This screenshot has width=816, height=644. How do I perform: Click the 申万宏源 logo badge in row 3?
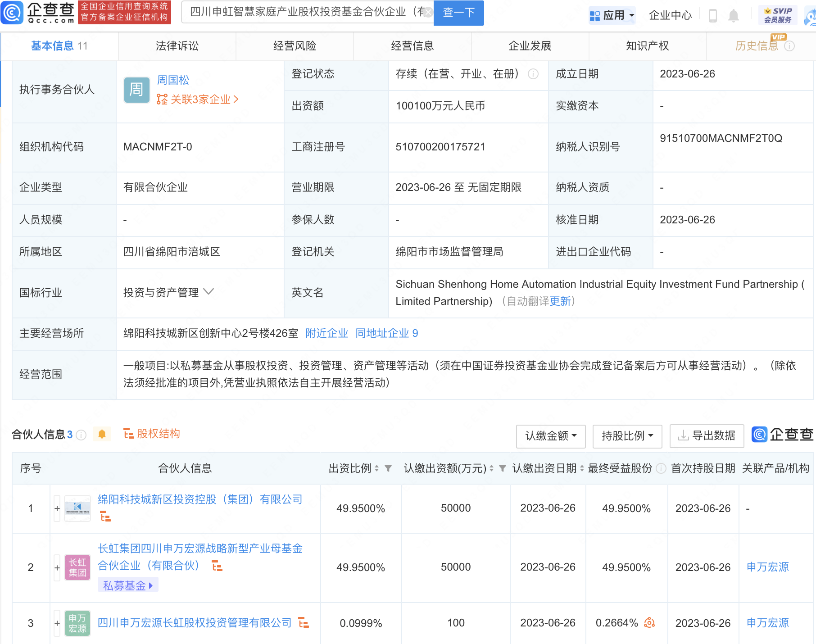(77, 623)
